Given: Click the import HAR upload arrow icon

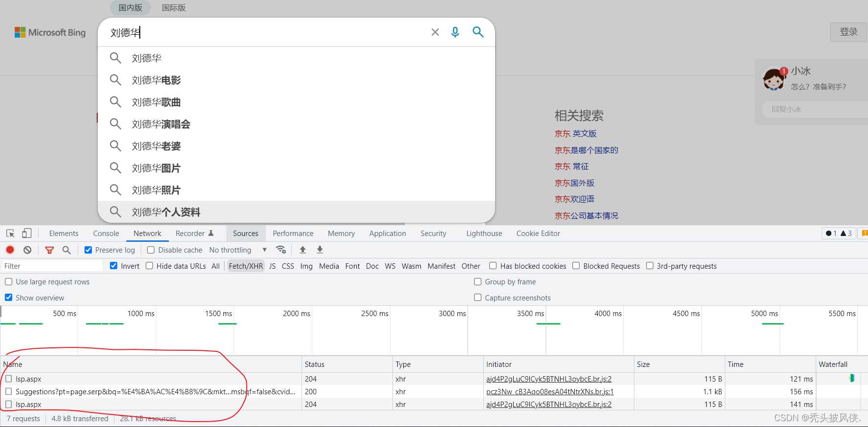Looking at the screenshot, I should coord(303,250).
